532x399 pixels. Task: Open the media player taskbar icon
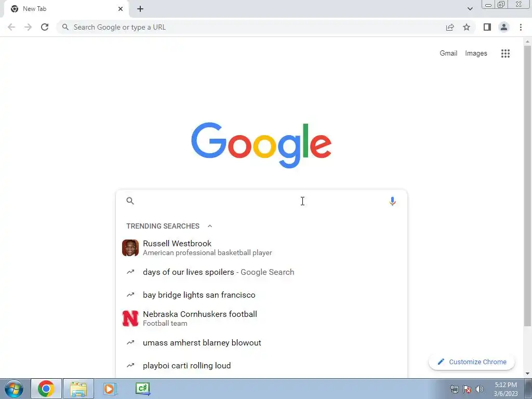click(110, 389)
